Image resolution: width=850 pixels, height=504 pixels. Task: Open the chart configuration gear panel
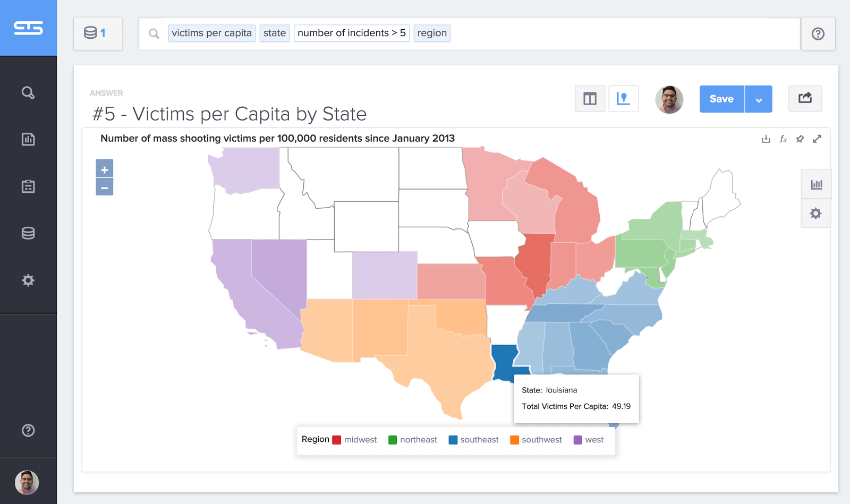pyautogui.click(x=816, y=213)
